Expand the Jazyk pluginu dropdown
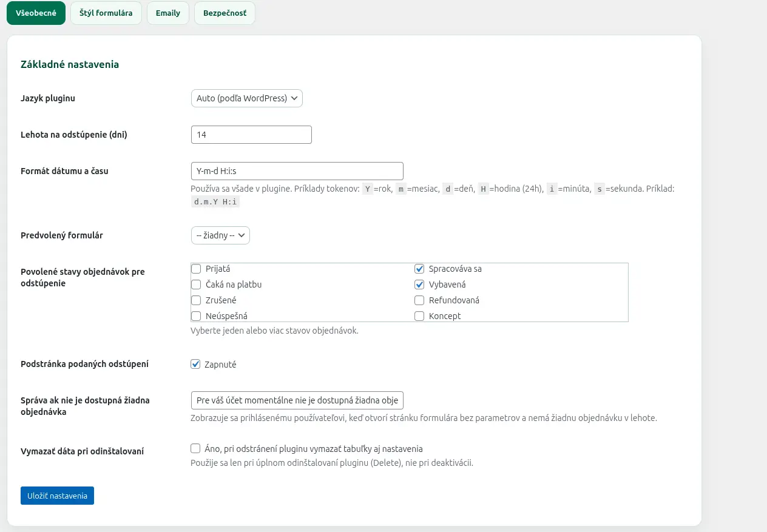The width and height of the screenshot is (767, 532). coord(246,98)
